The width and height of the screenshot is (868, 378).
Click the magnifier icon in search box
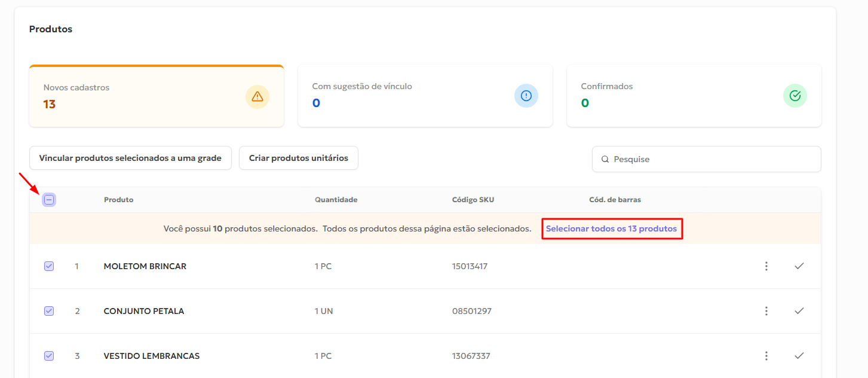click(x=605, y=160)
